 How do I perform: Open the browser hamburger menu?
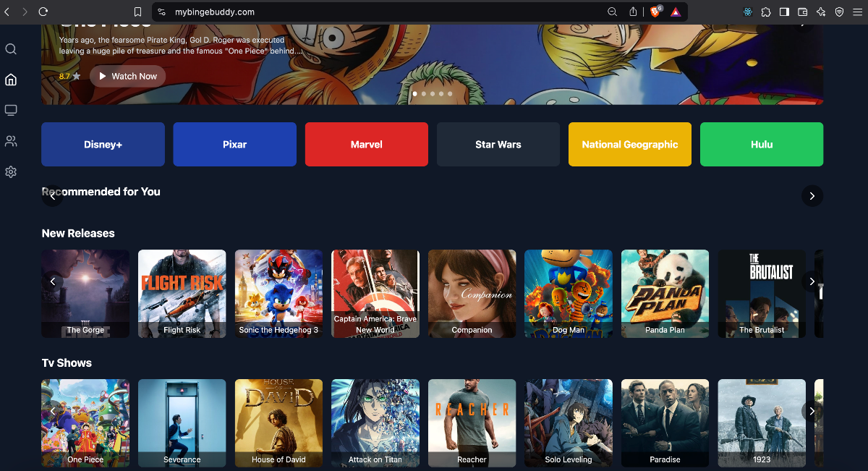pyautogui.click(x=858, y=12)
